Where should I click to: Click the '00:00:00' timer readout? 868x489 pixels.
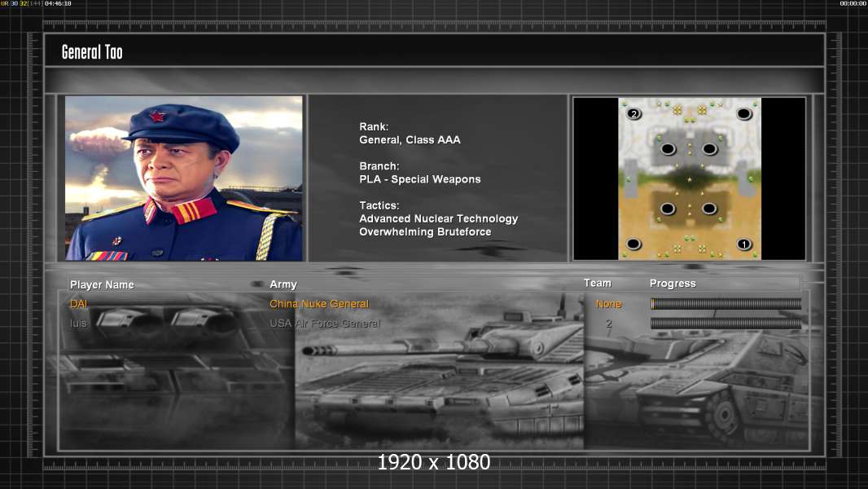click(x=853, y=3)
